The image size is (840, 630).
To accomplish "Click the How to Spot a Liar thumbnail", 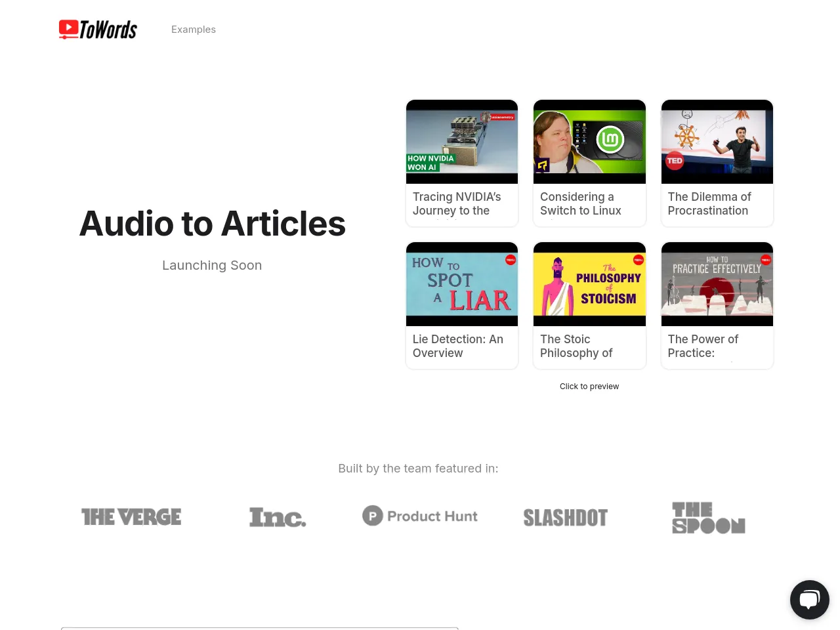I will click(x=462, y=284).
